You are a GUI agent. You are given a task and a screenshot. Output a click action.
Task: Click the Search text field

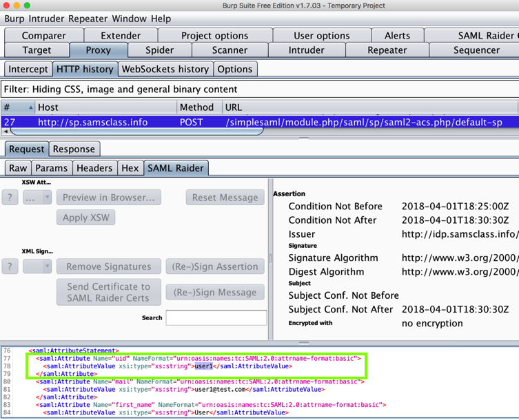click(216, 317)
